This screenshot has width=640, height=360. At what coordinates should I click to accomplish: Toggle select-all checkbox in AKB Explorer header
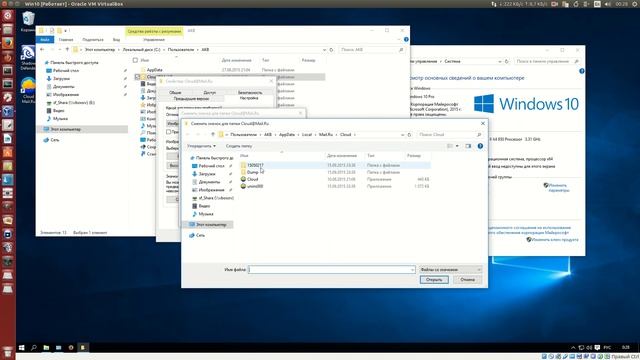[x=135, y=60]
